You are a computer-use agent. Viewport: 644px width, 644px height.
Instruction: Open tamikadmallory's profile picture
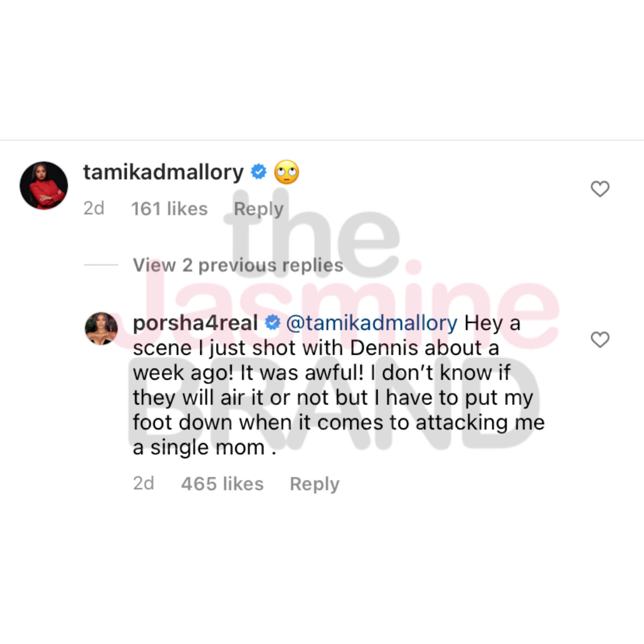pos(44,185)
